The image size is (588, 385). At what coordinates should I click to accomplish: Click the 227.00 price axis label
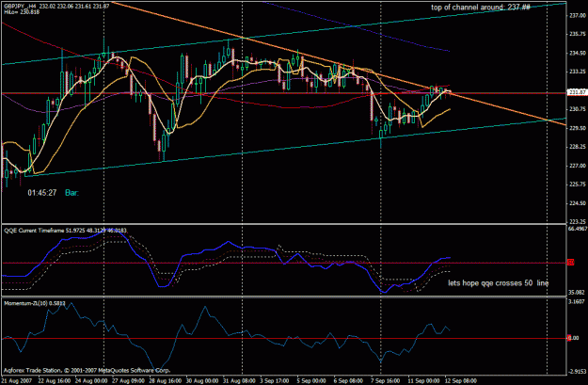(578, 166)
